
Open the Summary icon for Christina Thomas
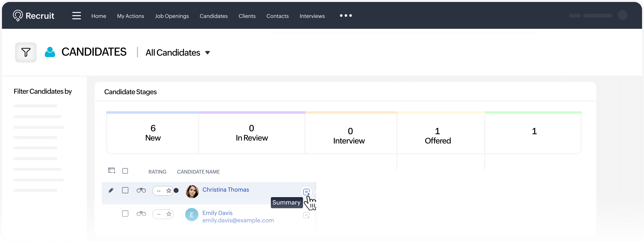tap(306, 192)
